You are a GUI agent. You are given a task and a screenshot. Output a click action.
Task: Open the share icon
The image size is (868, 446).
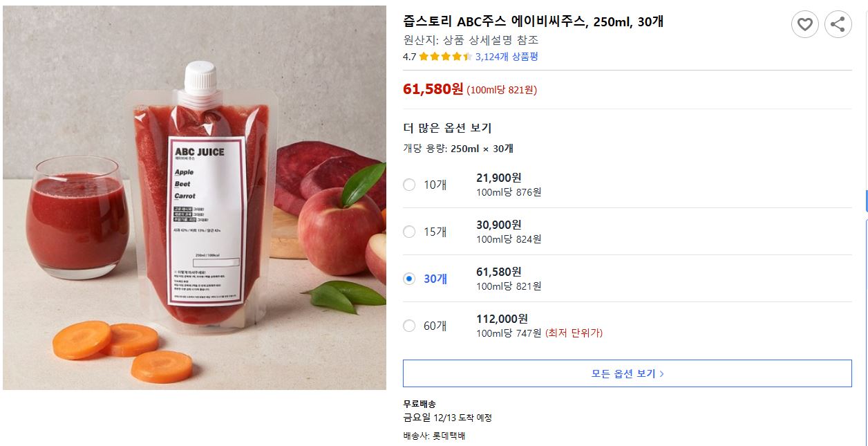[838, 24]
